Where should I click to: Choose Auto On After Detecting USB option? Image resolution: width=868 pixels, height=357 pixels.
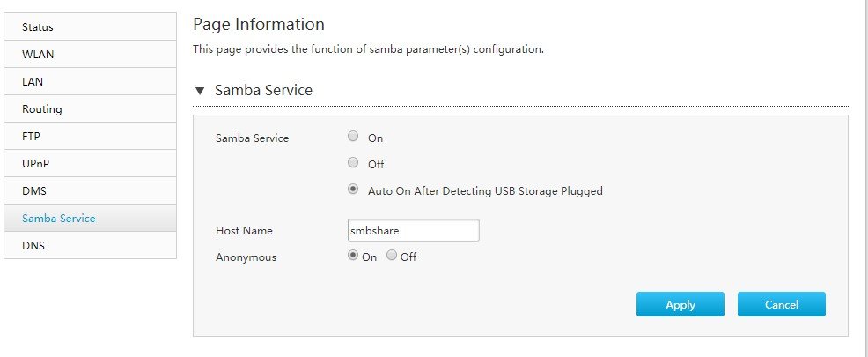pos(353,189)
